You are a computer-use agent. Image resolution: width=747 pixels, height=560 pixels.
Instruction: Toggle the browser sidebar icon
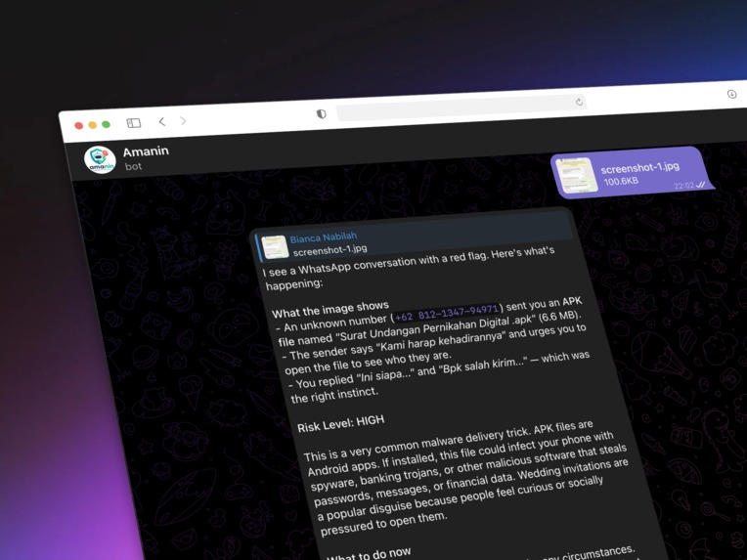pos(134,123)
